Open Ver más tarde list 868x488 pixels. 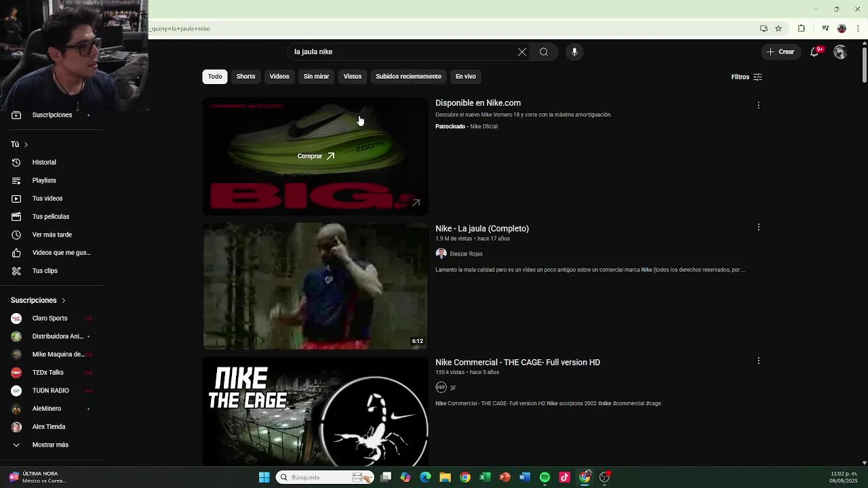52,235
